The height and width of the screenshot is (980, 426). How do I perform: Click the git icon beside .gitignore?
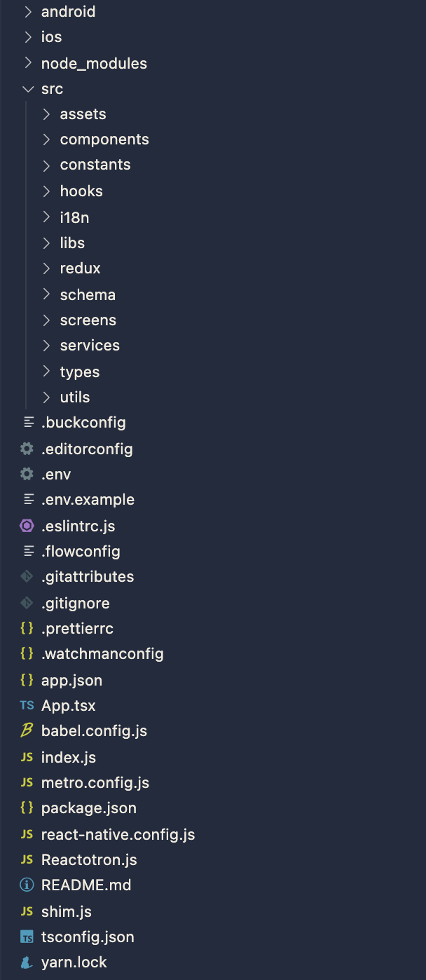click(27, 603)
